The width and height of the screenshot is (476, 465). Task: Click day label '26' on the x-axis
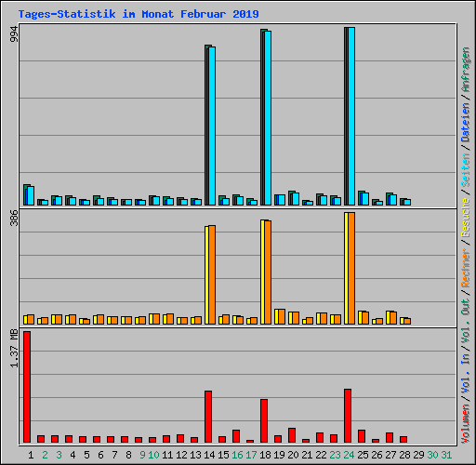tap(377, 455)
